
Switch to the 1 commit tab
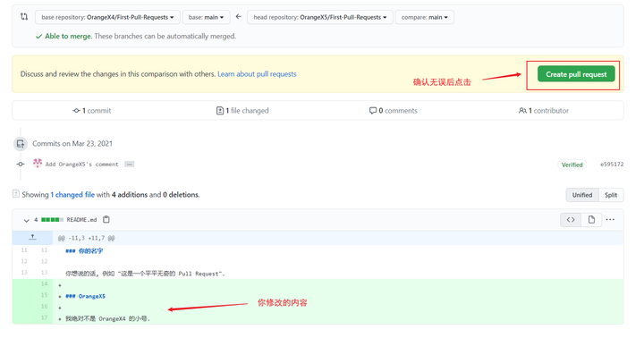(x=91, y=111)
